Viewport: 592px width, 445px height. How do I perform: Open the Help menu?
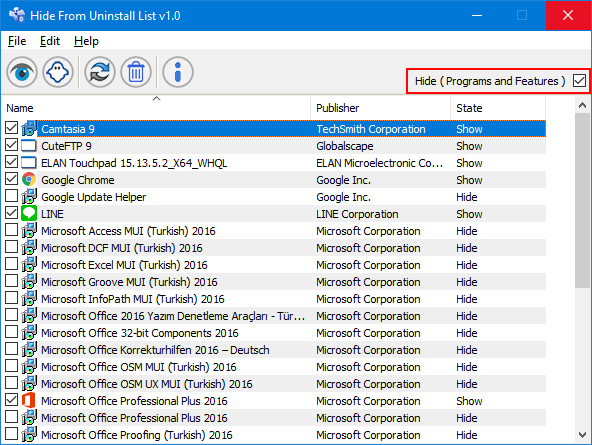(86, 41)
